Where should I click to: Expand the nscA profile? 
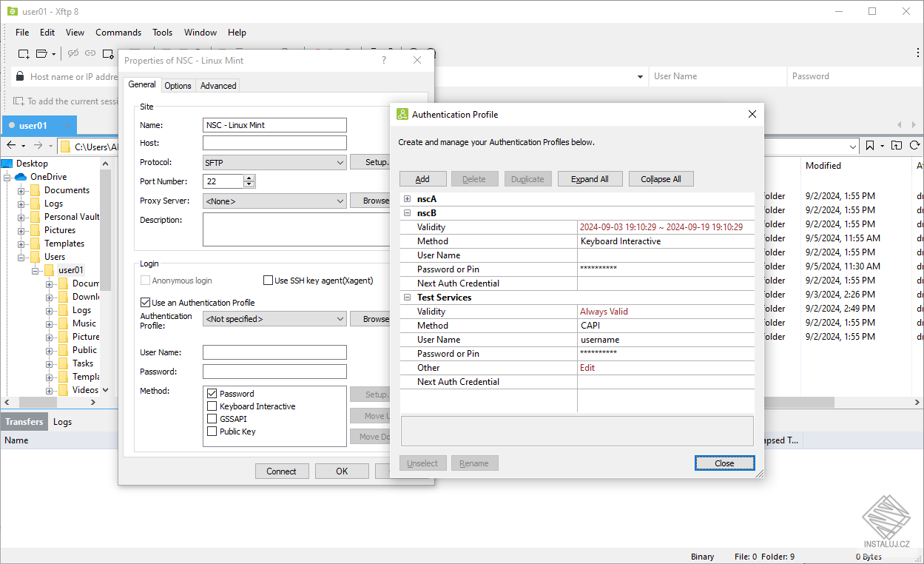pyautogui.click(x=407, y=199)
